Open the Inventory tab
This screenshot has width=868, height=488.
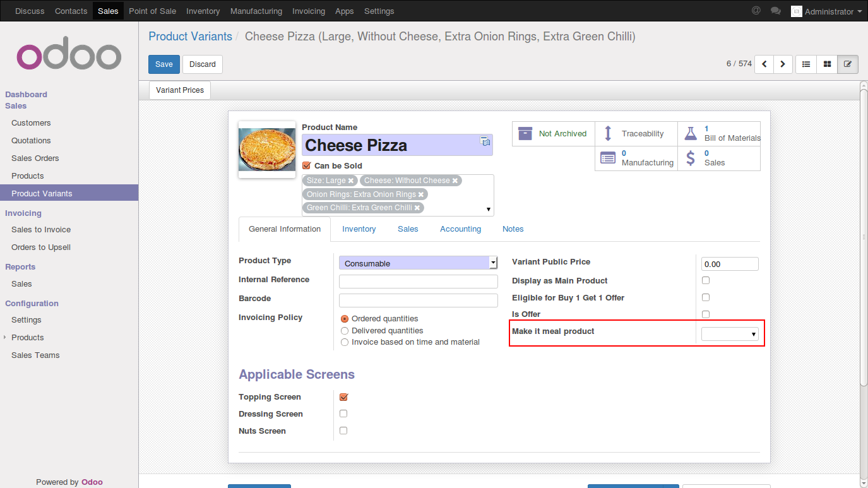(359, 229)
